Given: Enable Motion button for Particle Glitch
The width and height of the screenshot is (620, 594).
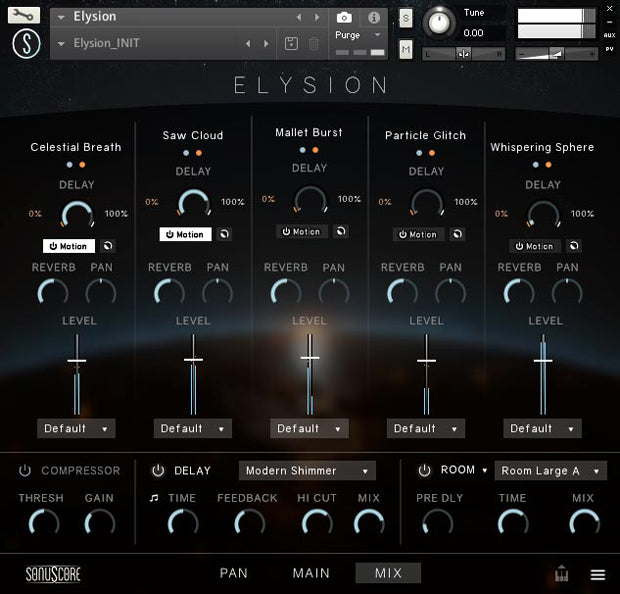Looking at the screenshot, I should tap(418, 234).
